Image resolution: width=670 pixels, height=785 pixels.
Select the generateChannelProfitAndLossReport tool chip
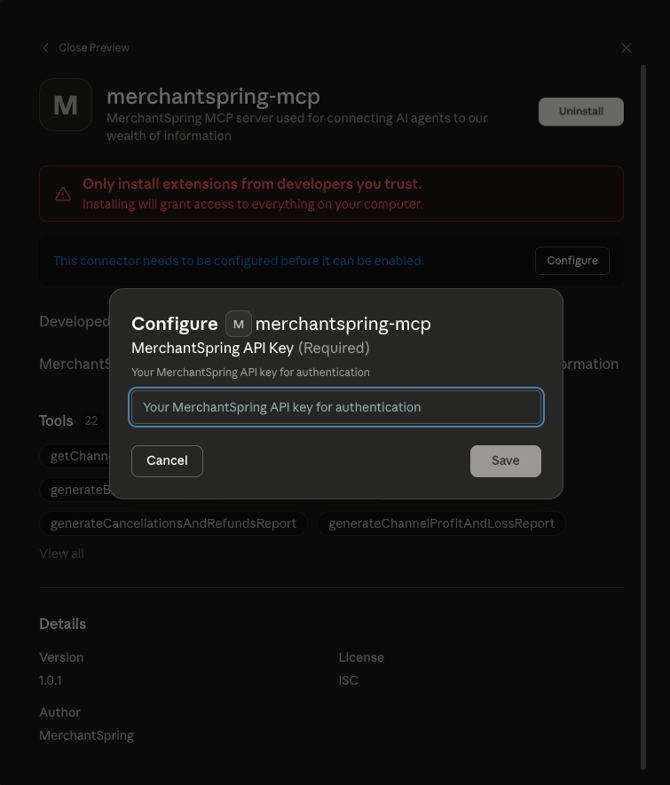(441, 523)
